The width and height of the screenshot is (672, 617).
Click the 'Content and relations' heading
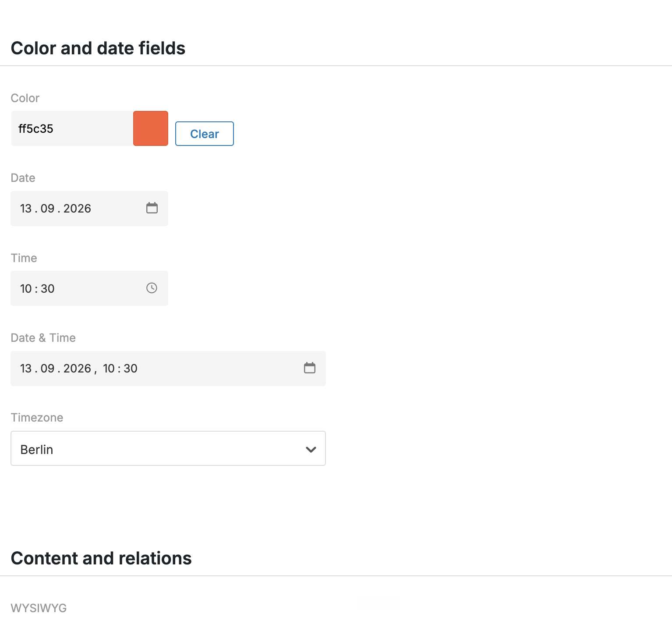click(101, 558)
